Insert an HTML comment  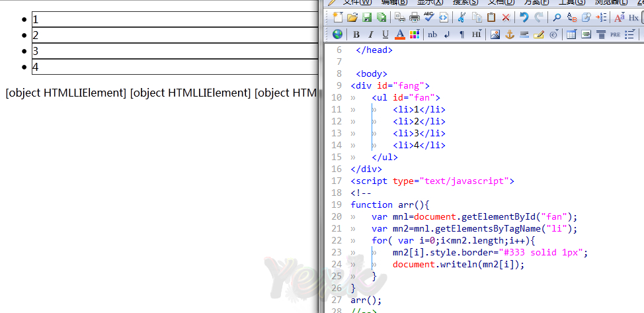pos(538,34)
